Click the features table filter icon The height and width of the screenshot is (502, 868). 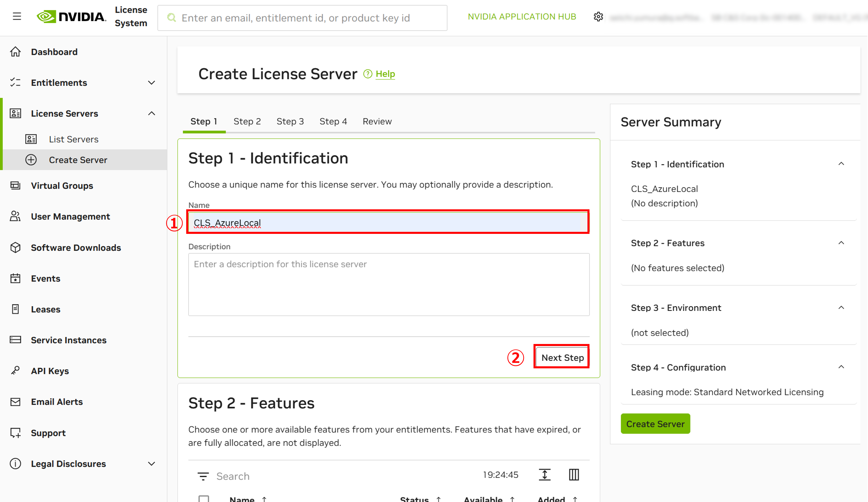(203, 476)
